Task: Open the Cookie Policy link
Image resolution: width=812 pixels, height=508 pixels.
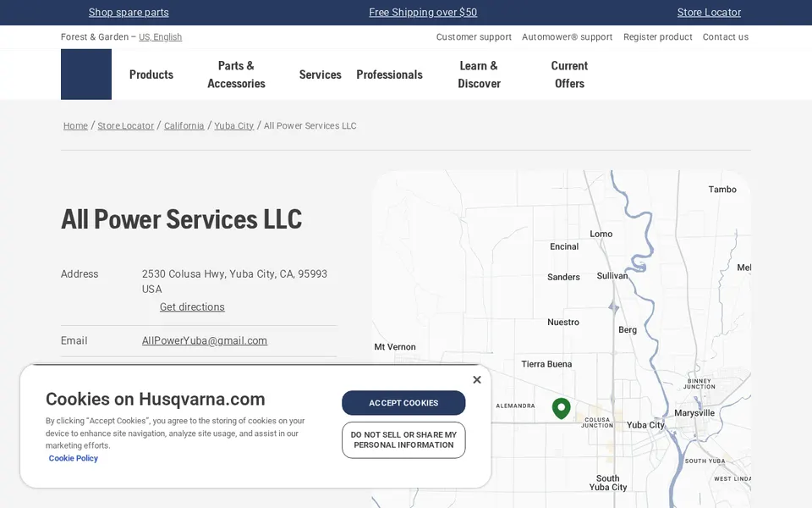Action: [x=73, y=458]
